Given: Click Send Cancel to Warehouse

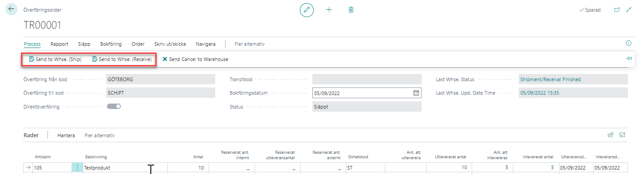Looking at the screenshot, I should pyautogui.click(x=196, y=59).
